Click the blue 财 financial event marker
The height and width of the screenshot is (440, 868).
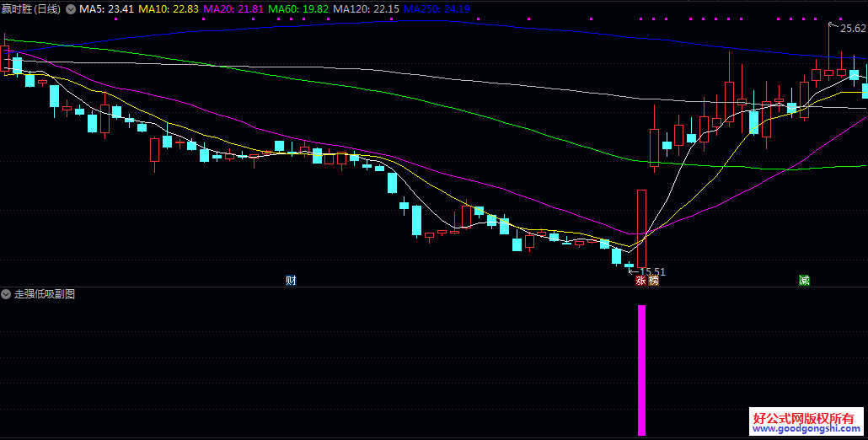291,281
